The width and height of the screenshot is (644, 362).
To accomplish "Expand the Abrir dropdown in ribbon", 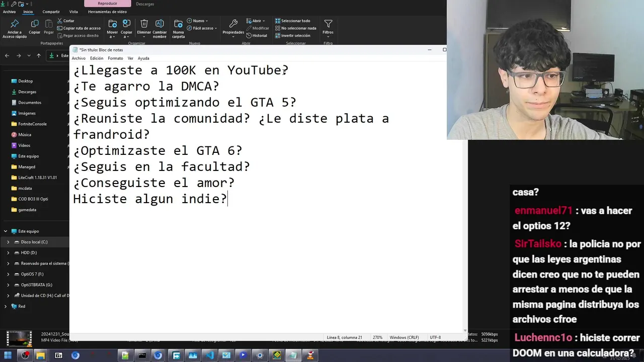I will (x=256, y=21).
